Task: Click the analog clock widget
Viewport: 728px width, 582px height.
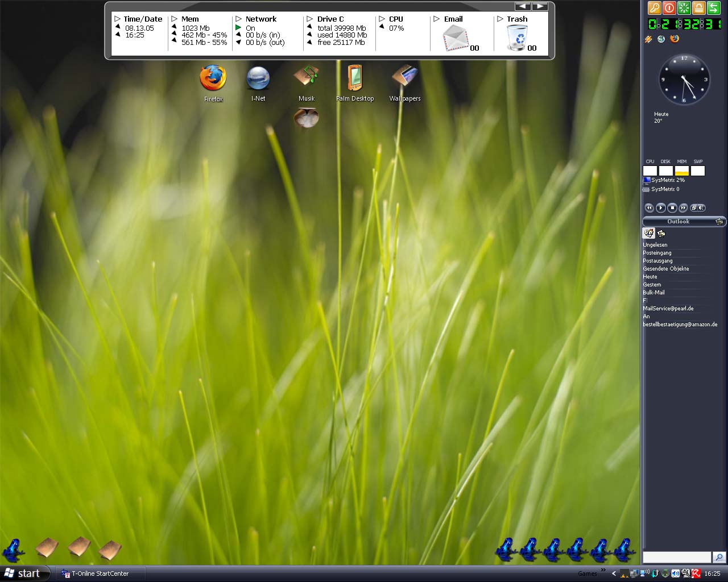Action: click(x=684, y=80)
